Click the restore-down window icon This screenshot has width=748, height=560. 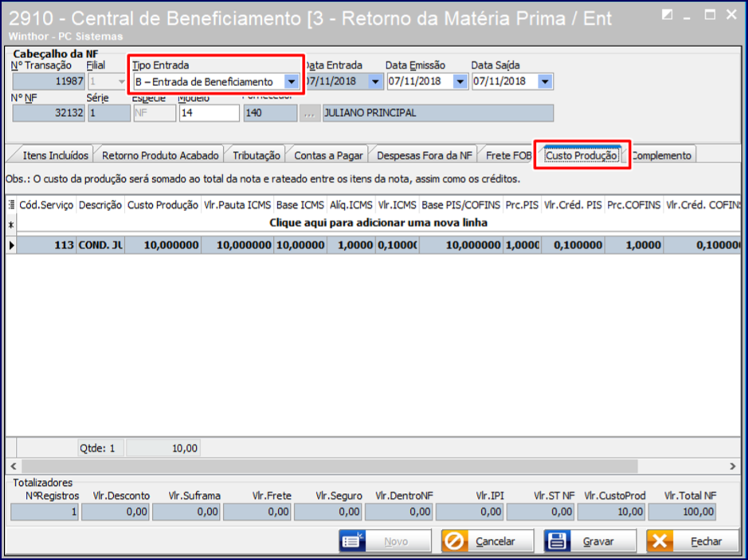tap(668, 15)
